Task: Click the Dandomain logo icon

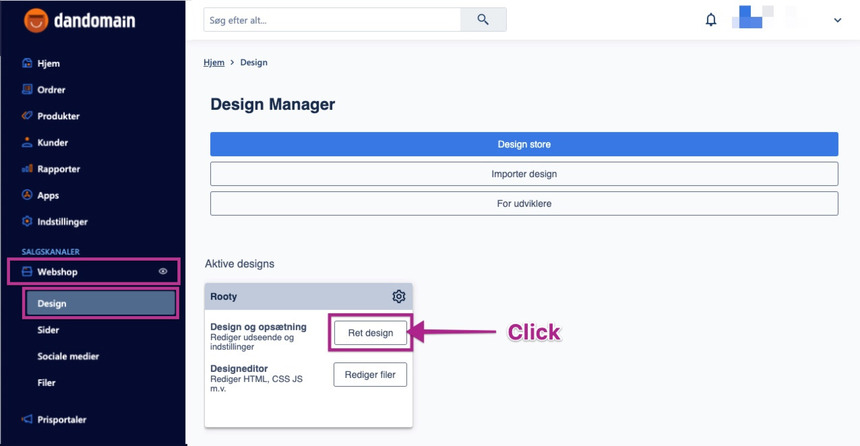Action: click(36, 20)
